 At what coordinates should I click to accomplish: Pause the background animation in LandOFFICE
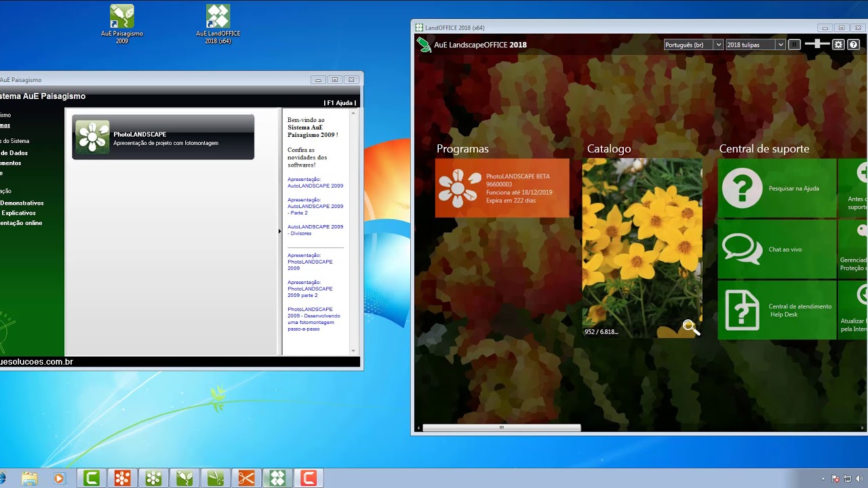coord(794,45)
